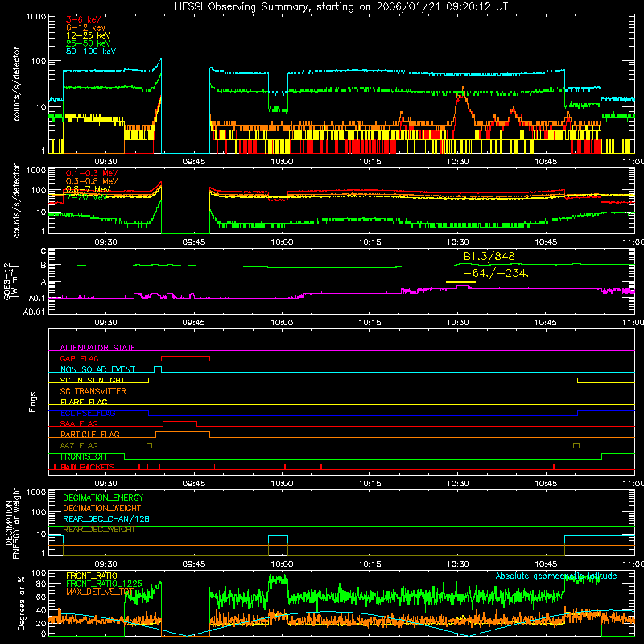Screen dimensions: 644x644
Task: Click the A0.01 tick label on GOES axis
Action: coord(34,312)
